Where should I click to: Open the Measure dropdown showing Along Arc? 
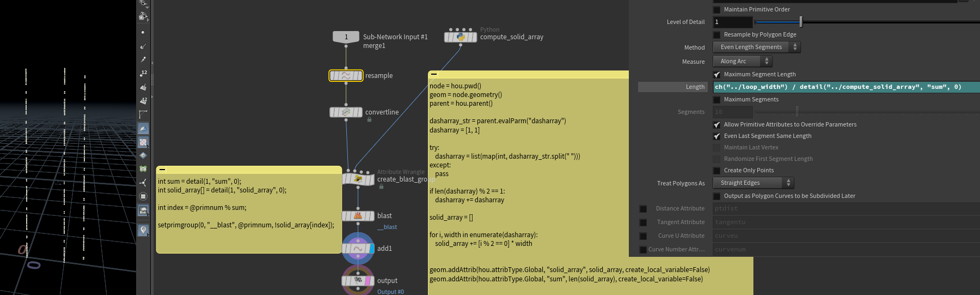[743, 62]
